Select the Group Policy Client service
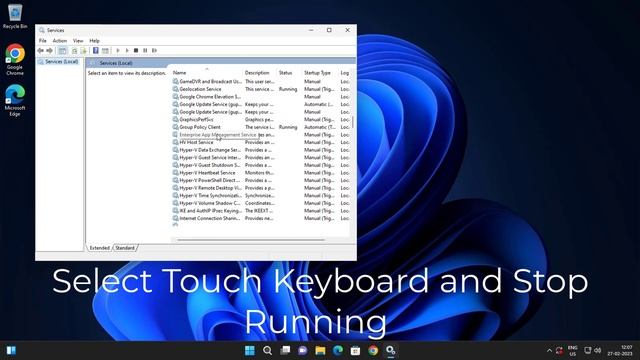This screenshot has height=360, width=640. click(x=260, y=127)
